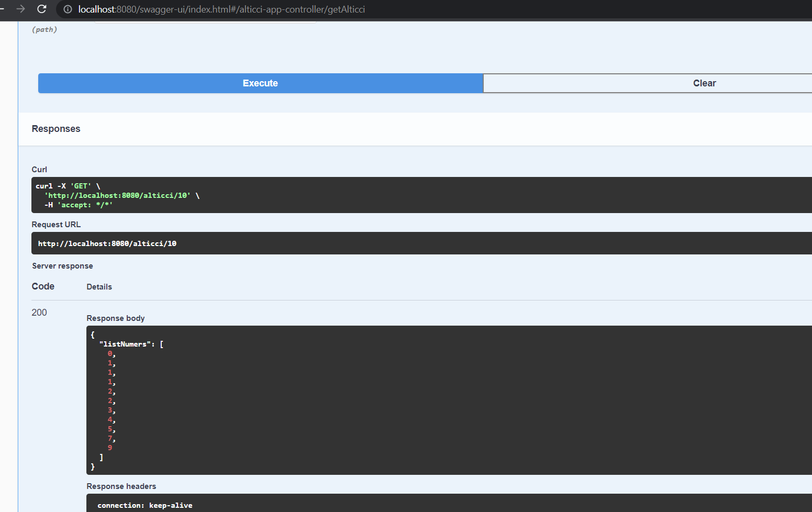Click the (path) parameter label

click(x=45, y=29)
